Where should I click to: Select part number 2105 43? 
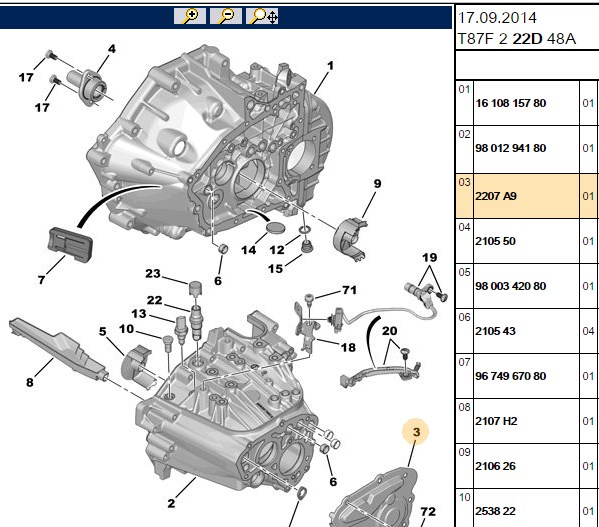495,331
